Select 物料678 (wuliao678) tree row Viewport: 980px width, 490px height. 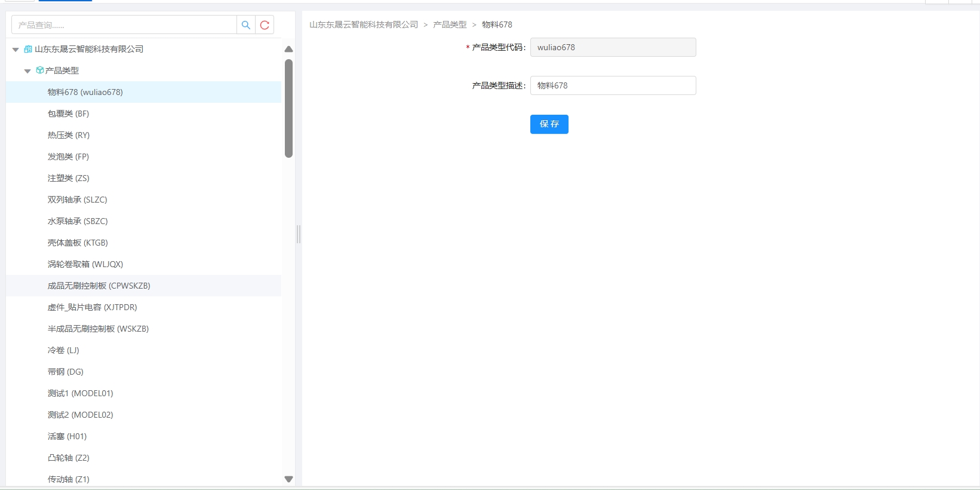click(143, 92)
